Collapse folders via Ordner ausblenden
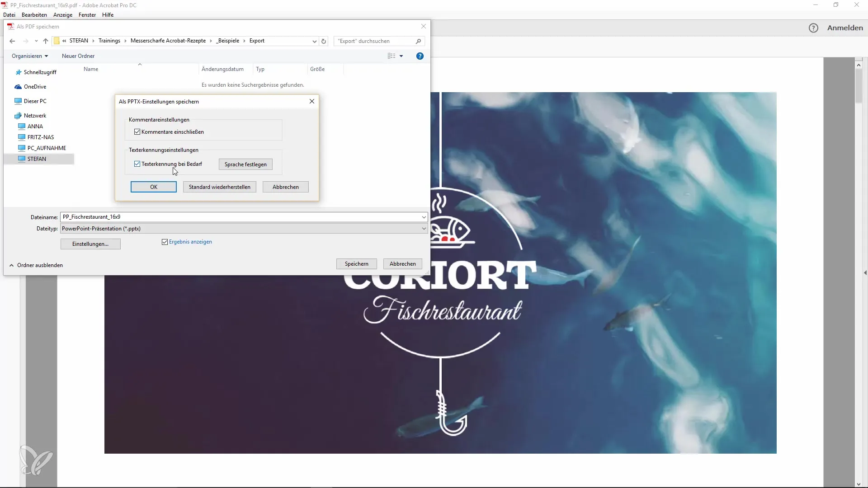The height and width of the screenshot is (488, 868). pos(36,265)
